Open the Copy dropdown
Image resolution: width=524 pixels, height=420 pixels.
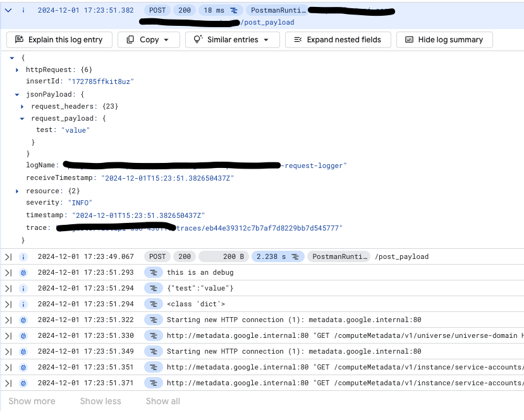pyautogui.click(x=148, y=40)
